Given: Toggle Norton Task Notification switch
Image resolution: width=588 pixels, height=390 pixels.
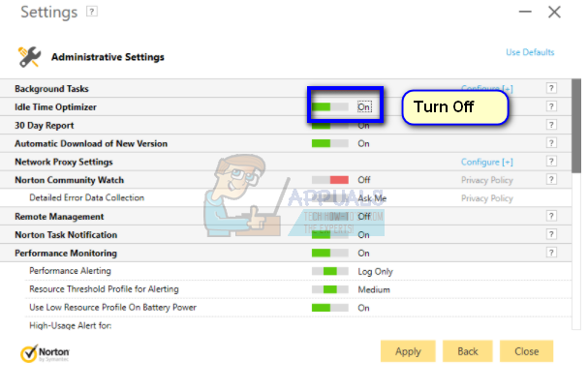Looking at the screenshot, I should point(330,235).
